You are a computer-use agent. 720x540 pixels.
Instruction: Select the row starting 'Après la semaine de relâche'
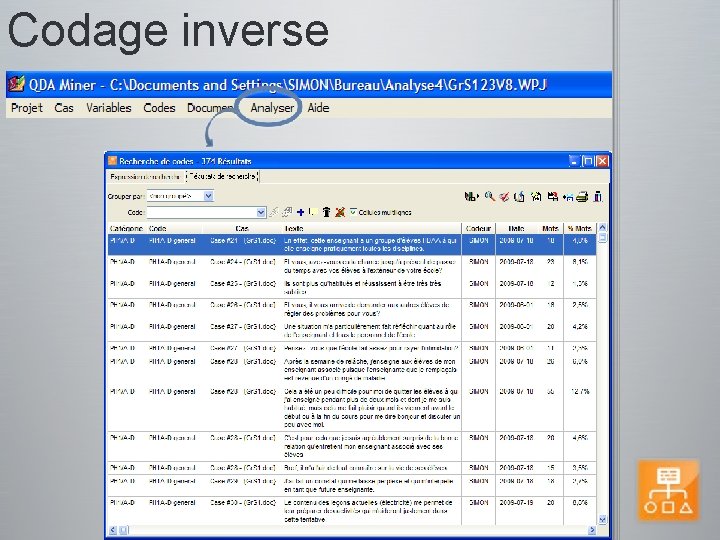point(352,370)
